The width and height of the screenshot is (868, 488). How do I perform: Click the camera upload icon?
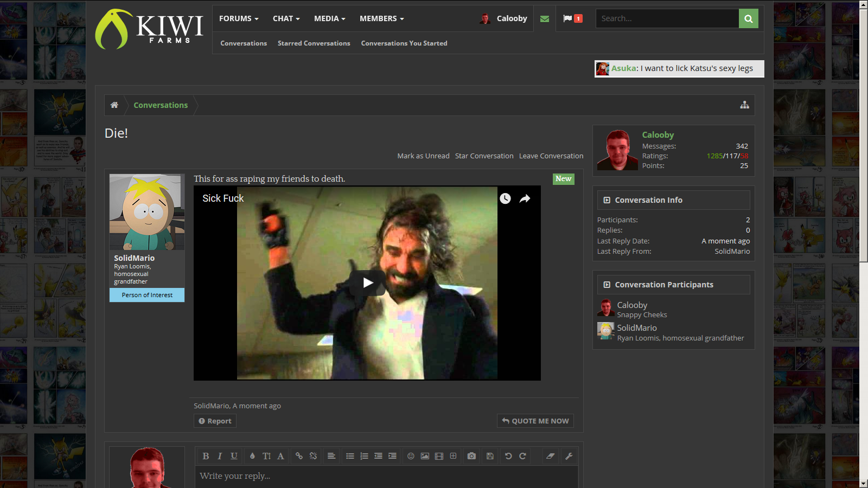pos(471,456)
